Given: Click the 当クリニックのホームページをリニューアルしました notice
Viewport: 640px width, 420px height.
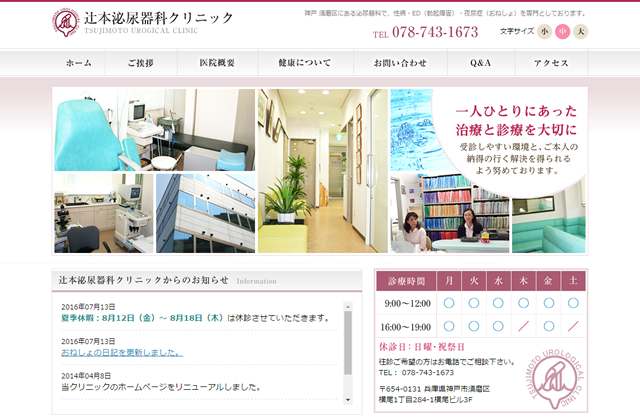Looking at the screenshot, I should (161, 387).
